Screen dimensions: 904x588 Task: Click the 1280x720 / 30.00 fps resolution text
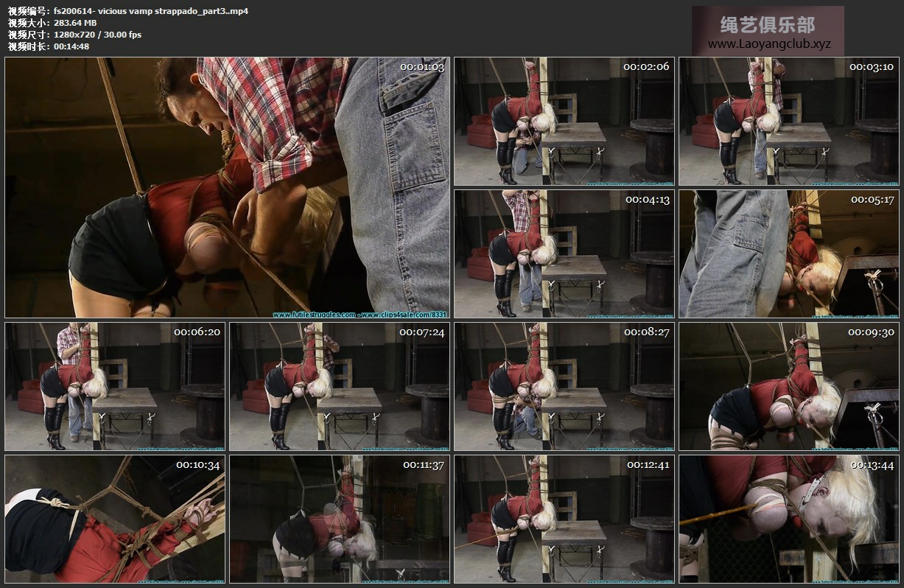click(97, 35)
